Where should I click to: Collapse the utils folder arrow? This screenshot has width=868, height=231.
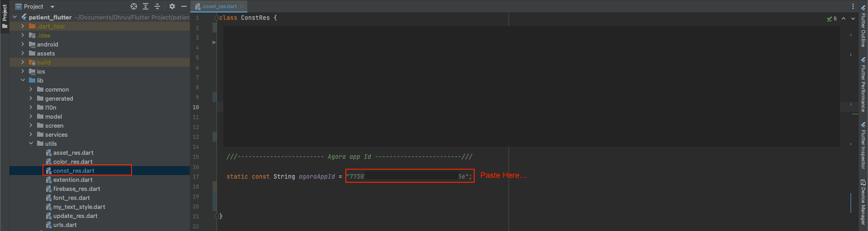pyautogui.click(x=31, y=143)
